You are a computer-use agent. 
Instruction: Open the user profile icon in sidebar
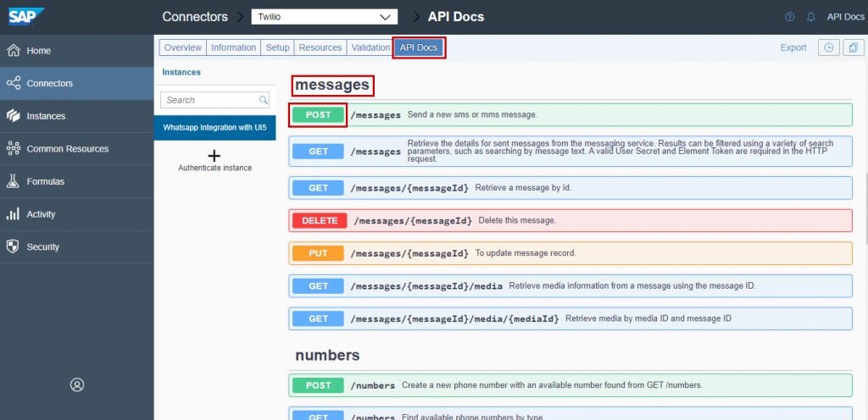77,384
